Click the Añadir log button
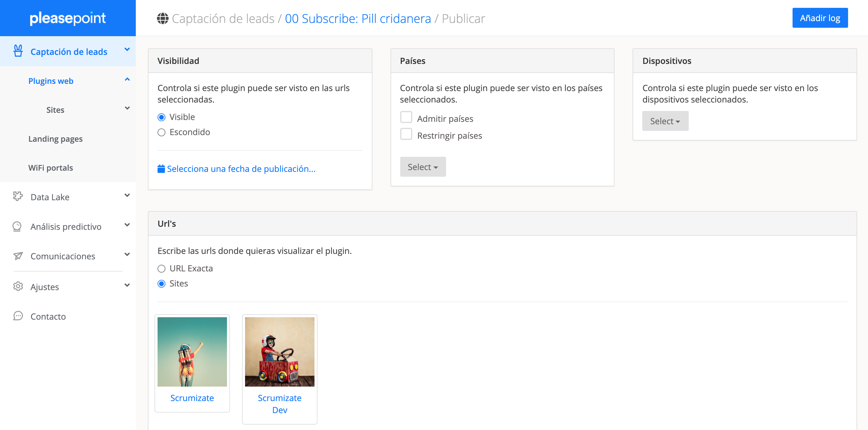This screenshot has width=868, height=430. pos(819,18)
